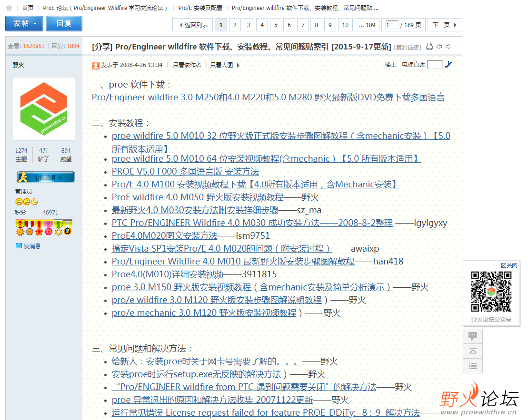The height and width of the screenshot is (420, 528).
Task: Click 下一页 to go to the next page
Action: (x=445, y=25)
